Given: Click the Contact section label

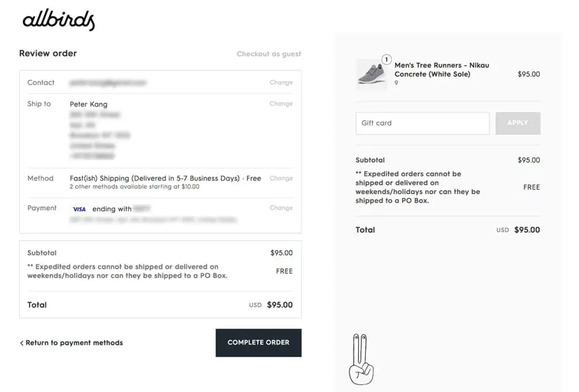Looking at the screenshot, I should [40, 83].
